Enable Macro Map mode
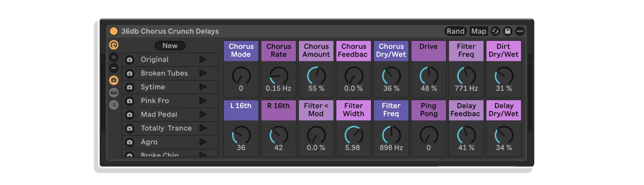This screenshot has height=185, width=644. (x=478, y=31)
